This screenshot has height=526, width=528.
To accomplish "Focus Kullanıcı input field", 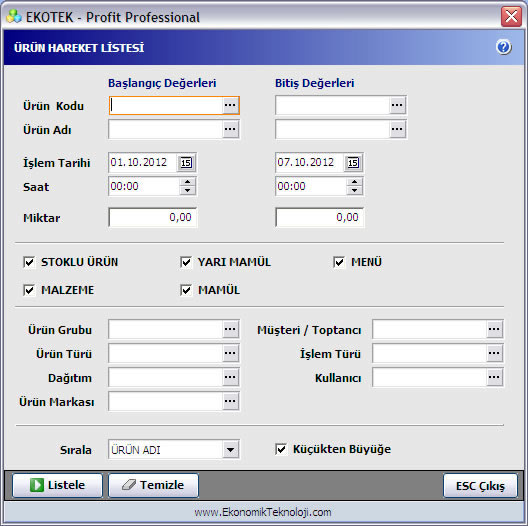I will click(430, 377).
